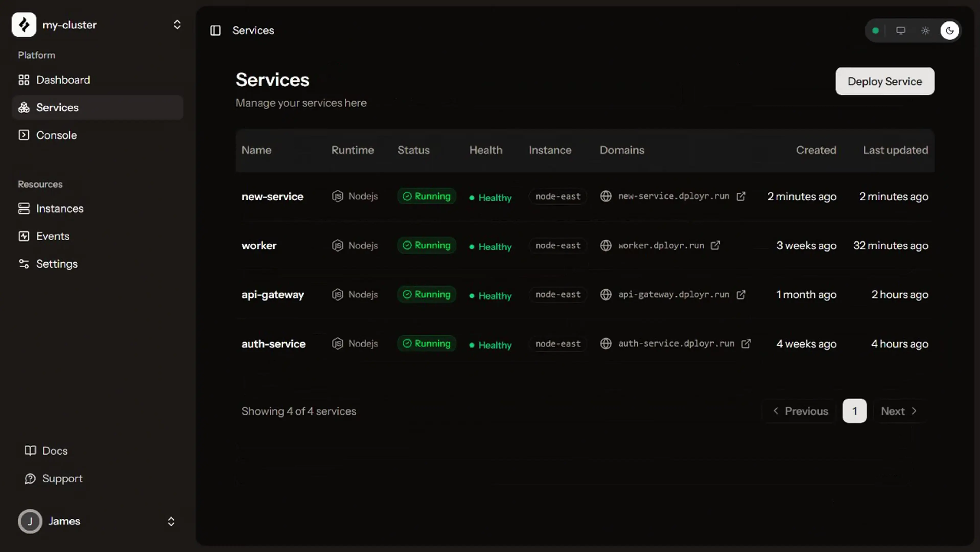This screenshot has height=552, width=980.
Task: Sort by the Runtime column header
Action: (x=353, y=150)
